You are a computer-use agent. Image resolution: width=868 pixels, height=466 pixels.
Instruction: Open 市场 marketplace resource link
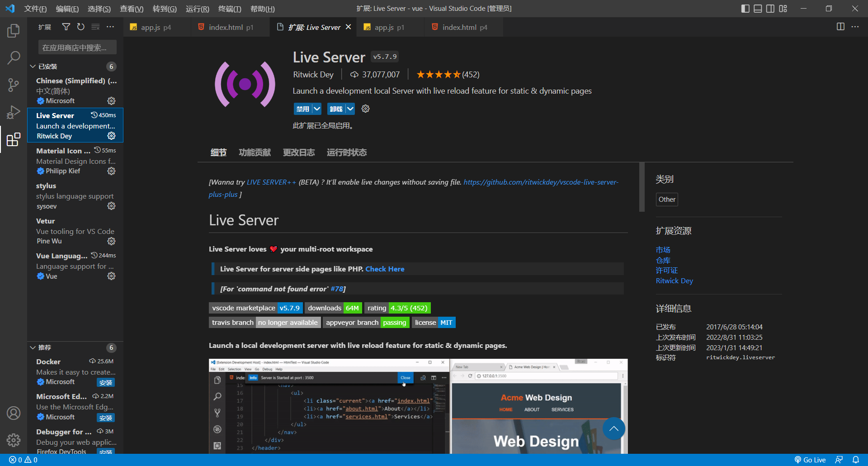[663, 250]
